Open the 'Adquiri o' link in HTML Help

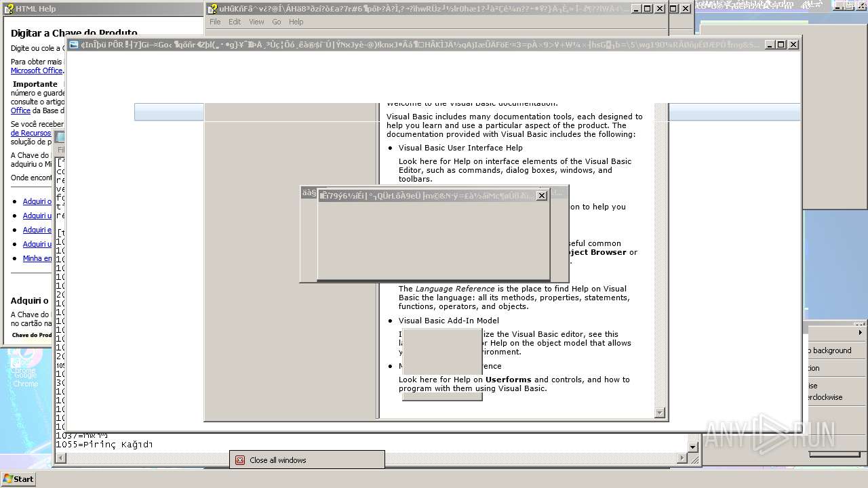(37, 201)
